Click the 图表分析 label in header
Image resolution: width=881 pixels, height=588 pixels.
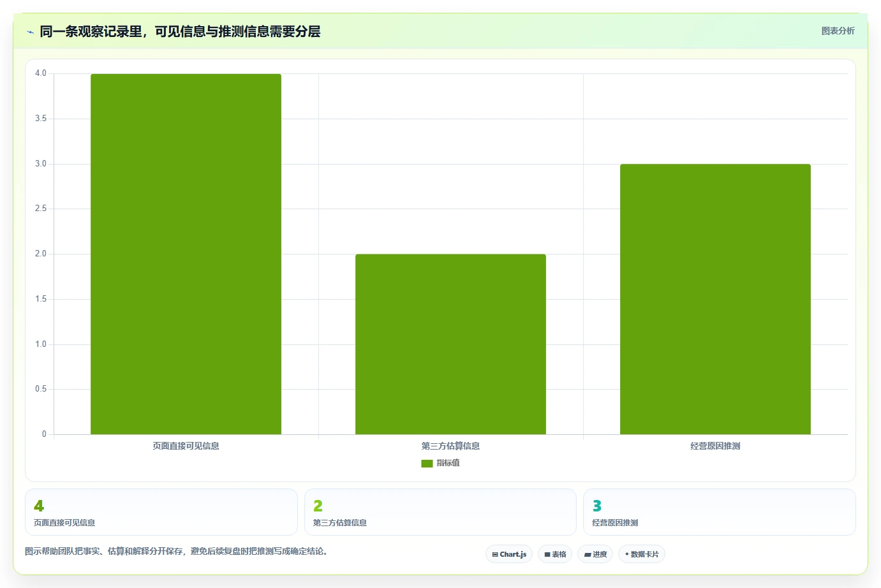click(838, 31)
